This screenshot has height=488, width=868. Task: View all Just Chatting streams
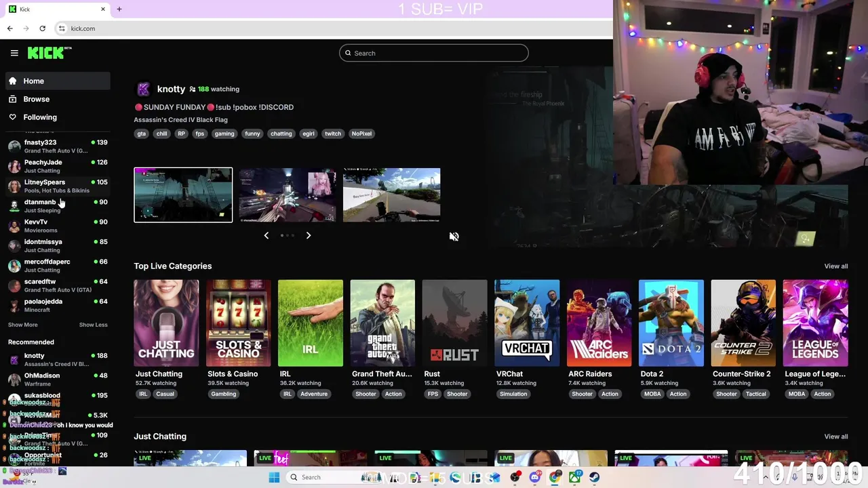[x=835, y=436]
